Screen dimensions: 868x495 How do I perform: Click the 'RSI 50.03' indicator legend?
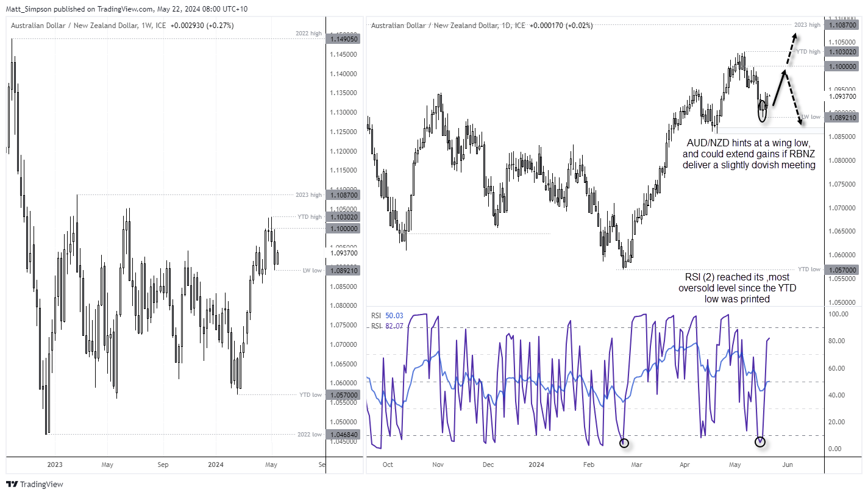coord(388,316)
